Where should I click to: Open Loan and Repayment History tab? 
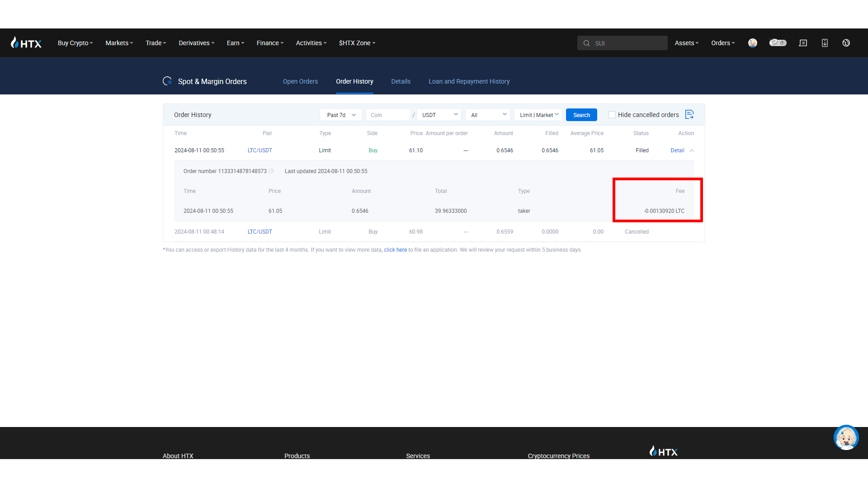[x=469, y=81]
